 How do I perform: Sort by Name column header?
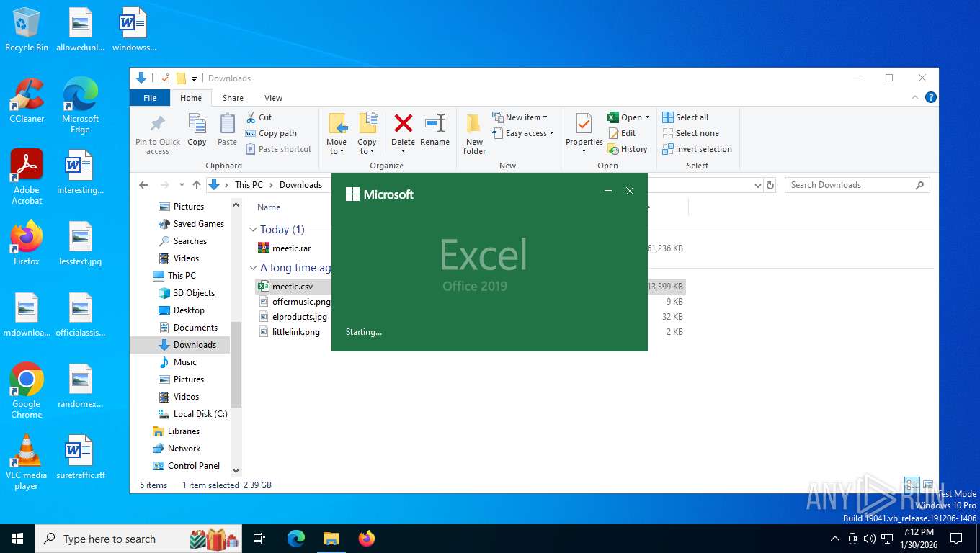pyautogui.click(x=269, y=207)
